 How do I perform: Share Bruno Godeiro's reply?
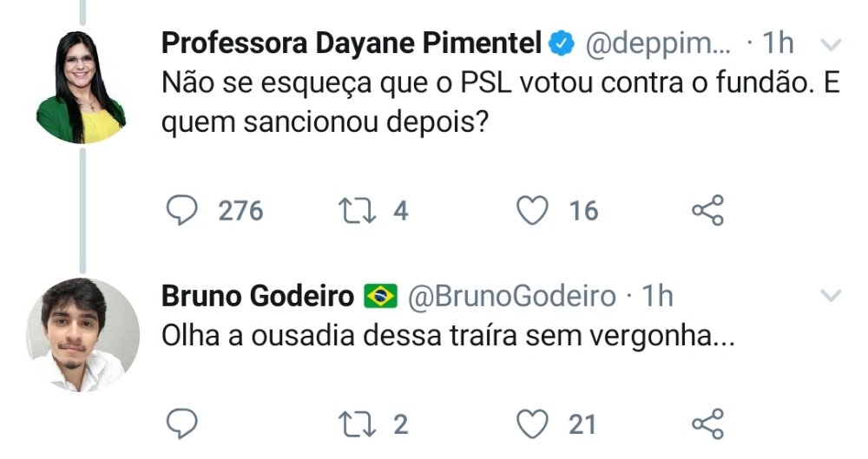click(707, 424)
